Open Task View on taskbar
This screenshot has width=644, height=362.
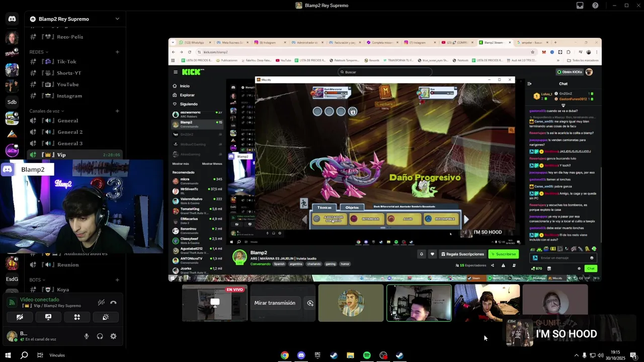click(40, 355)
